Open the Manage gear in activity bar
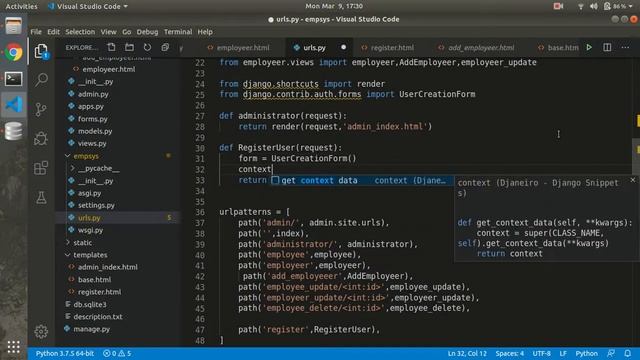 point(41,331)
